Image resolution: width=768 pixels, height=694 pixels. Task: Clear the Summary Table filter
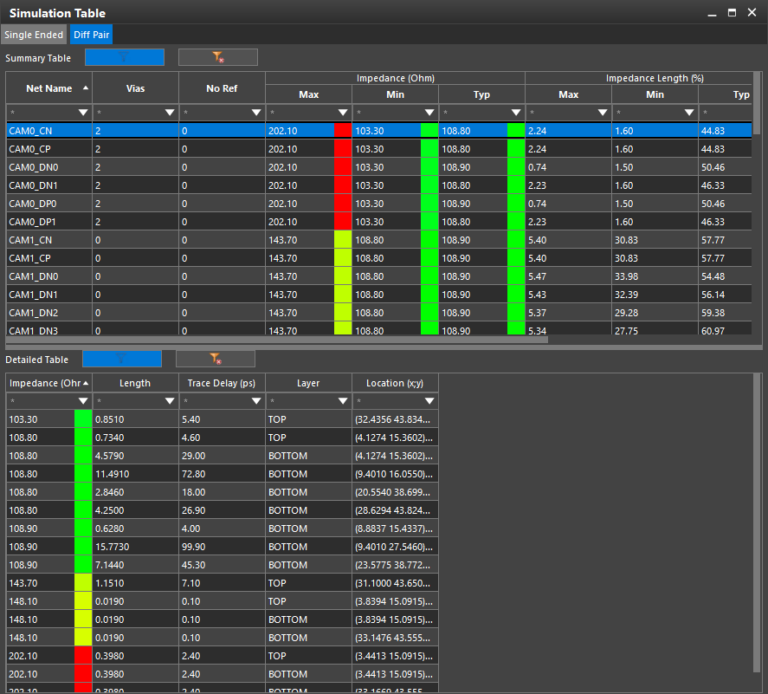[217, 58]
